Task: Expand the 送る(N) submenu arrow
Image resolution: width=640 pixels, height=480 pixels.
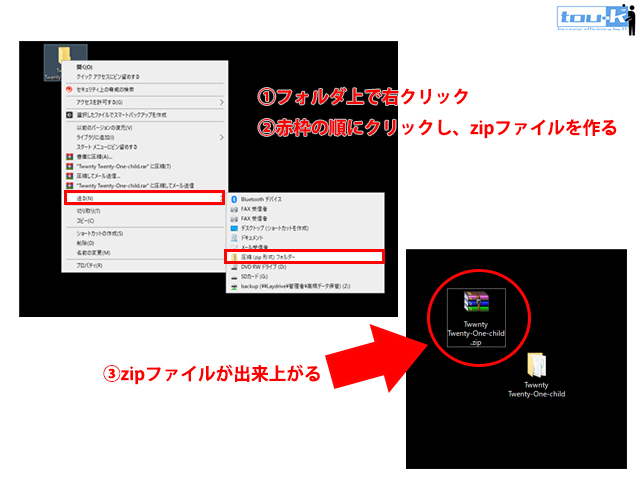Action: [221, 198]
